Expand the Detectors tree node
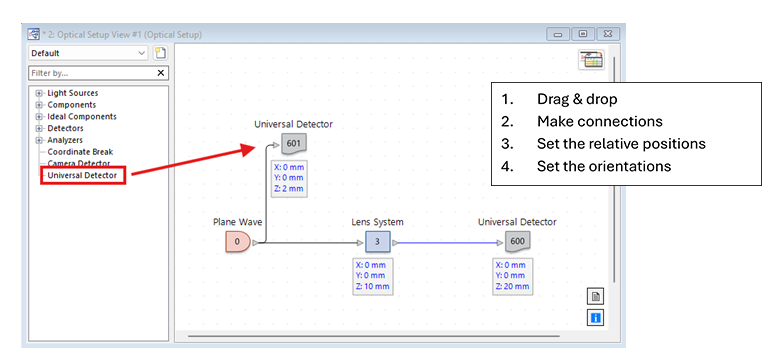 pyautogui.click(x=39, y=128)
